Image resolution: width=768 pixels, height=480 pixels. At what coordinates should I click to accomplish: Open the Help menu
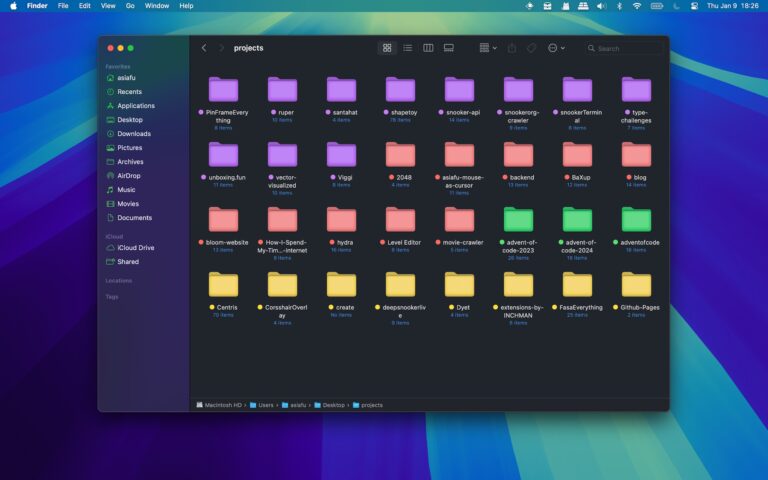[186, 6]
